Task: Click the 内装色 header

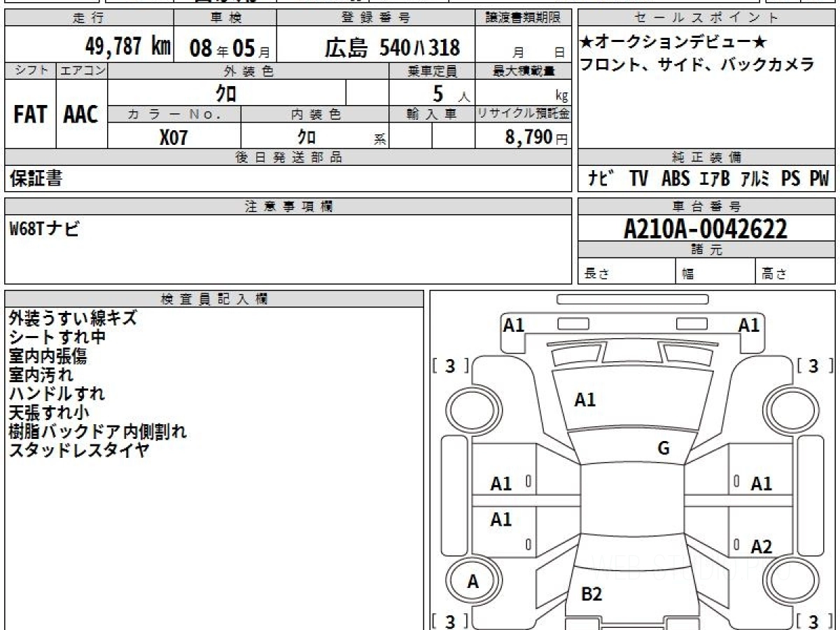Action: pos(315,114)
